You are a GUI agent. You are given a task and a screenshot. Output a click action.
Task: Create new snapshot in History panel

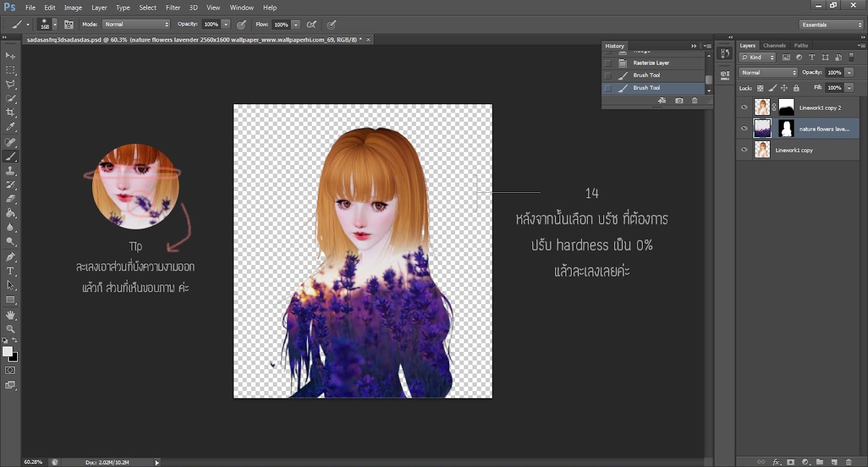tap(679, 101)
